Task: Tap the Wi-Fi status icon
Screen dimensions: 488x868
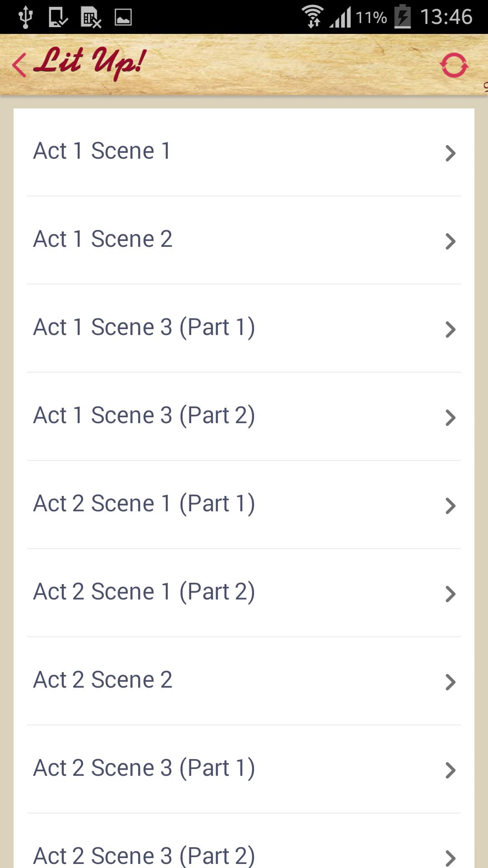Action: click(x=313, y=17)
